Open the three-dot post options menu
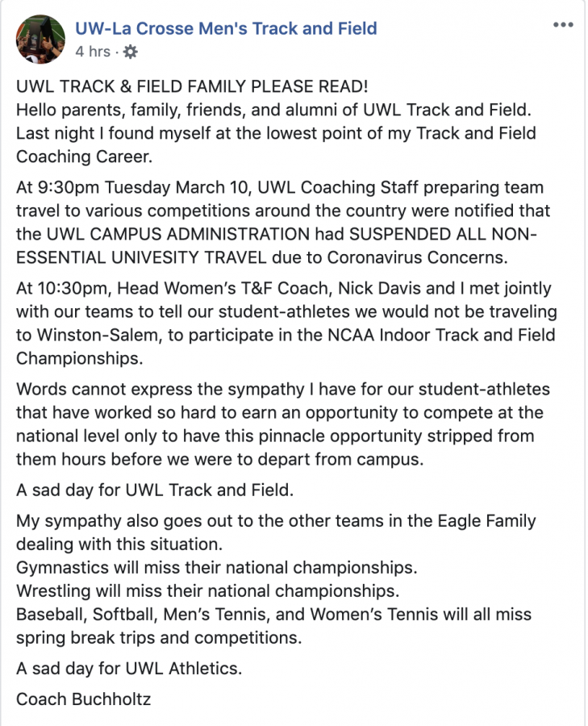This screenshot has height=726, width=588. (x=563, y=24)
